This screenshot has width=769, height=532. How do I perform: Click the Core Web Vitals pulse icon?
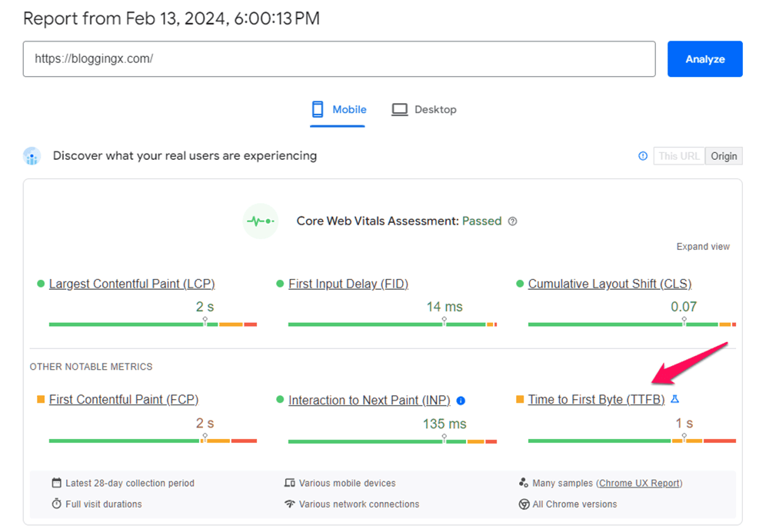260,221
